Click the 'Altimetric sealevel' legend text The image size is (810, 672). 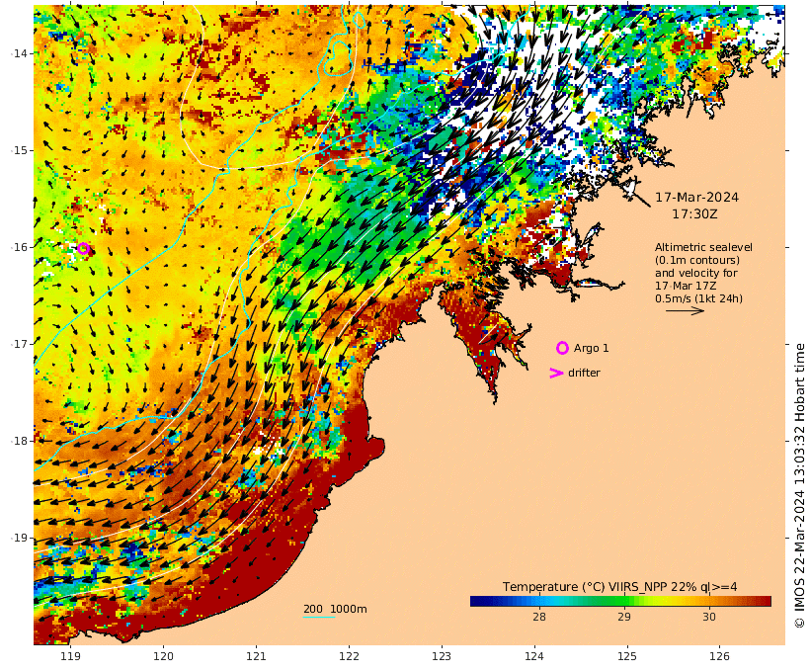click(x=703, y=247)
